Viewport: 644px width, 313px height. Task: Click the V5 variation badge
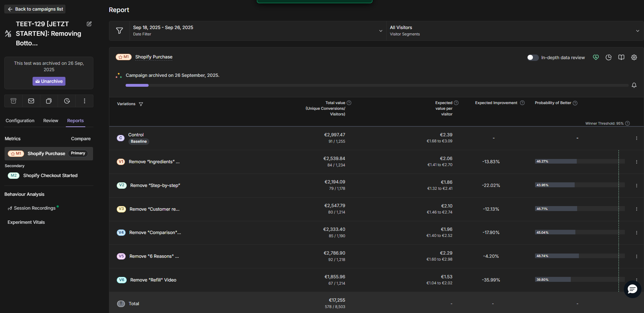121,256
